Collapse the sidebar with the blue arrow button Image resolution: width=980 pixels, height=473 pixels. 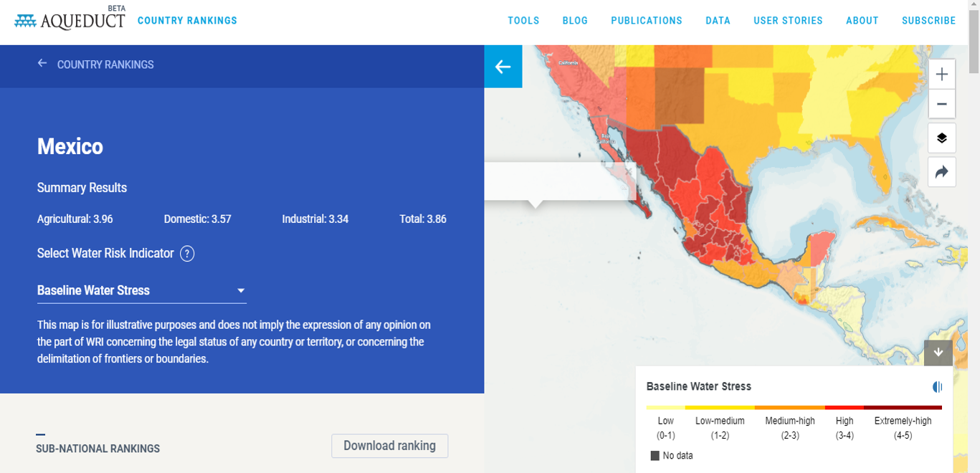[503, 67]
